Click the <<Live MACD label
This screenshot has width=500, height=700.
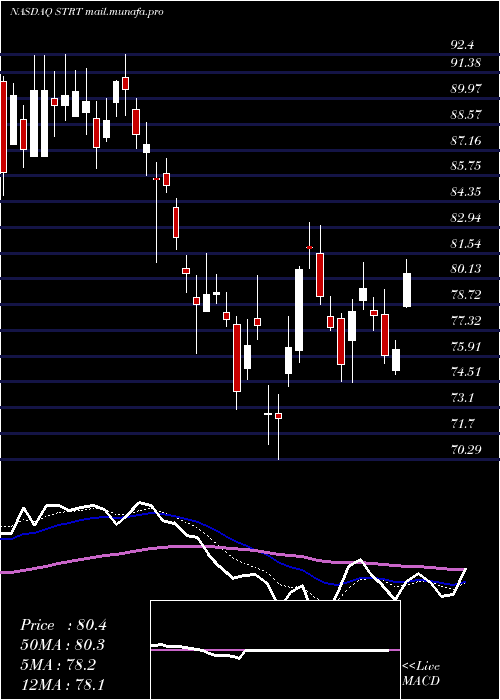click(x=421, y=674)
